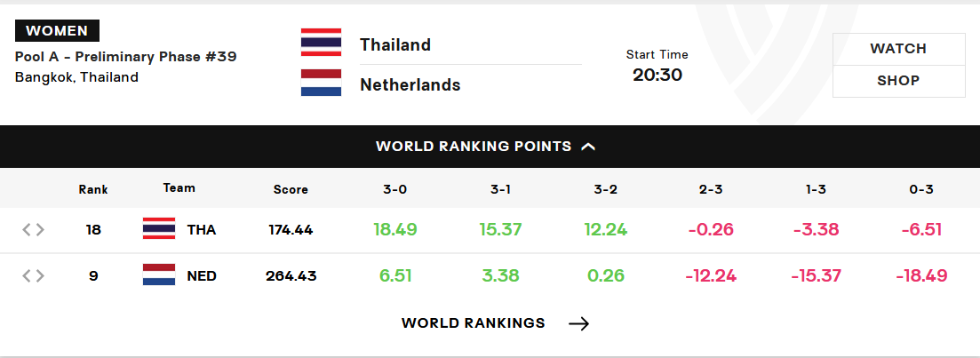Click the Netherlands flag in match header
Screen dimensions: 980x358
click(322, 83)
